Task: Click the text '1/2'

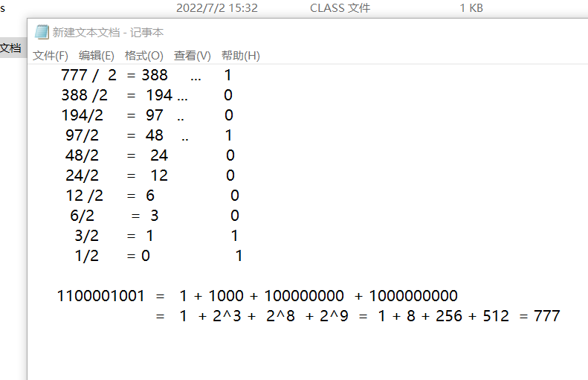Action: point(87,256)
